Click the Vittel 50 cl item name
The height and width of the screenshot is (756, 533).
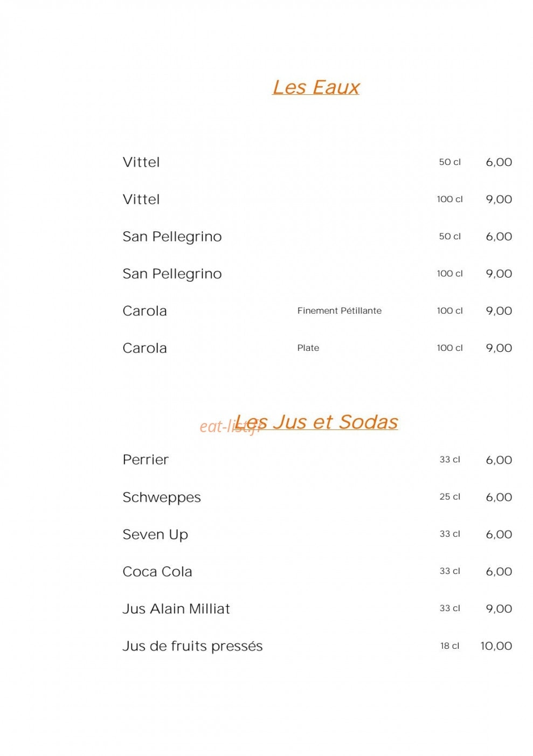tap(141, 162)
